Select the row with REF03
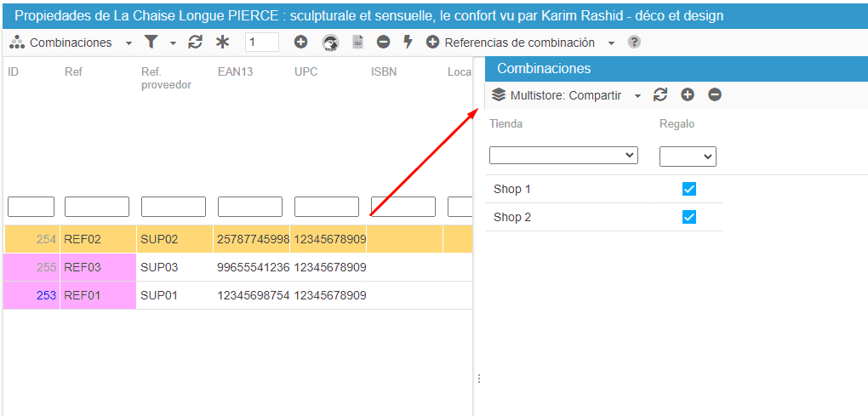Image resolution: width=868 pixels, height=416 pixels. [x=170, y=267]
